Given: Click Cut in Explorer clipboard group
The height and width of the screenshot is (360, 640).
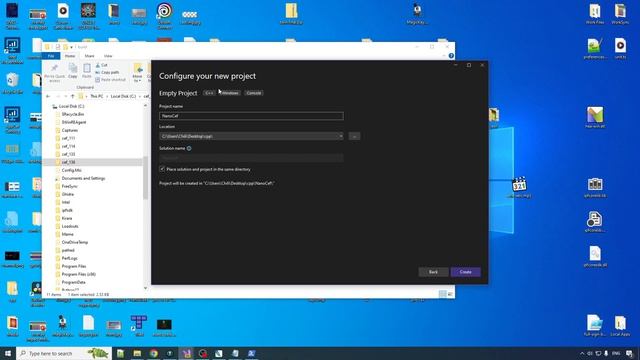Looking at the screenshot, I should pyautogui.click(x=102, y=65).
